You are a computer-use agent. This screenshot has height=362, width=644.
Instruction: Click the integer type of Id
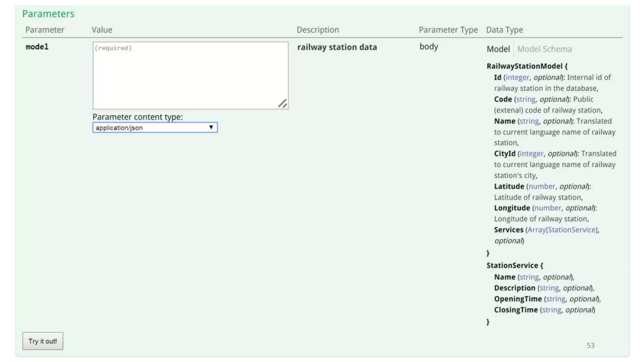tap(517, 77)
